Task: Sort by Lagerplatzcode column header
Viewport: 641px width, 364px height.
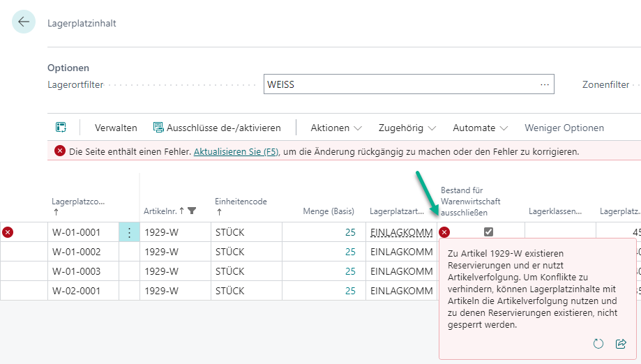Action: [78, 202]
